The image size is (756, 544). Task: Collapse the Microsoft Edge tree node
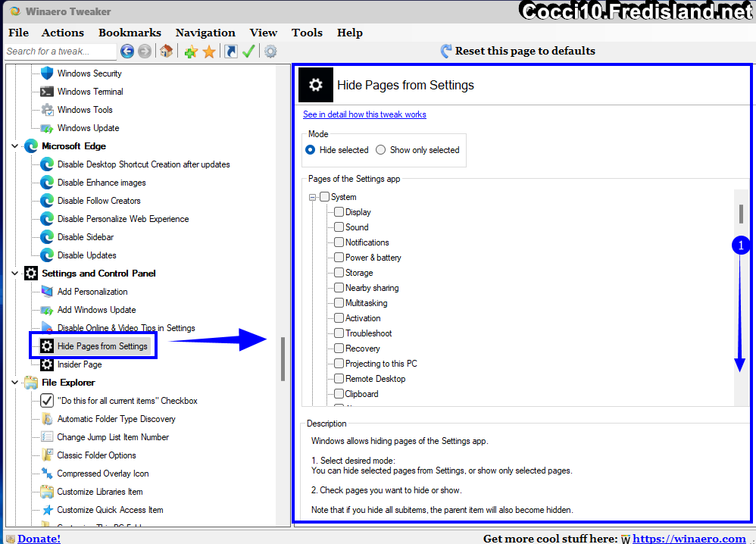pyautogui.click(x=15, y=146)
